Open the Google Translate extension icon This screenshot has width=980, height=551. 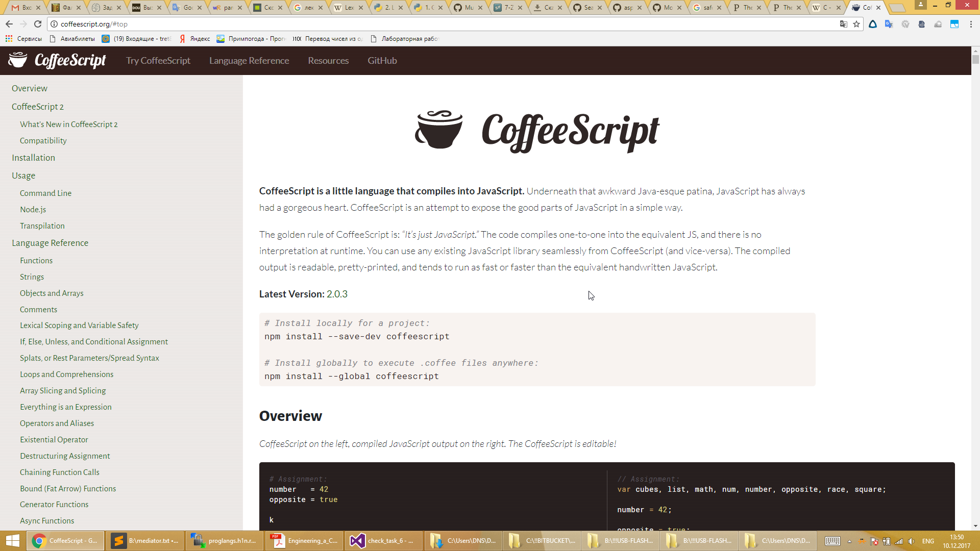coord(889,24)
